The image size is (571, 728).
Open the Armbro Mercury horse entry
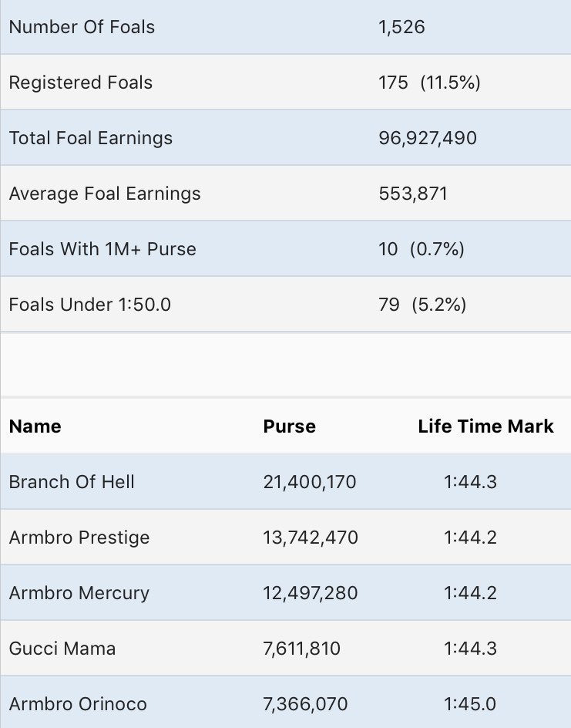[79, 593]
